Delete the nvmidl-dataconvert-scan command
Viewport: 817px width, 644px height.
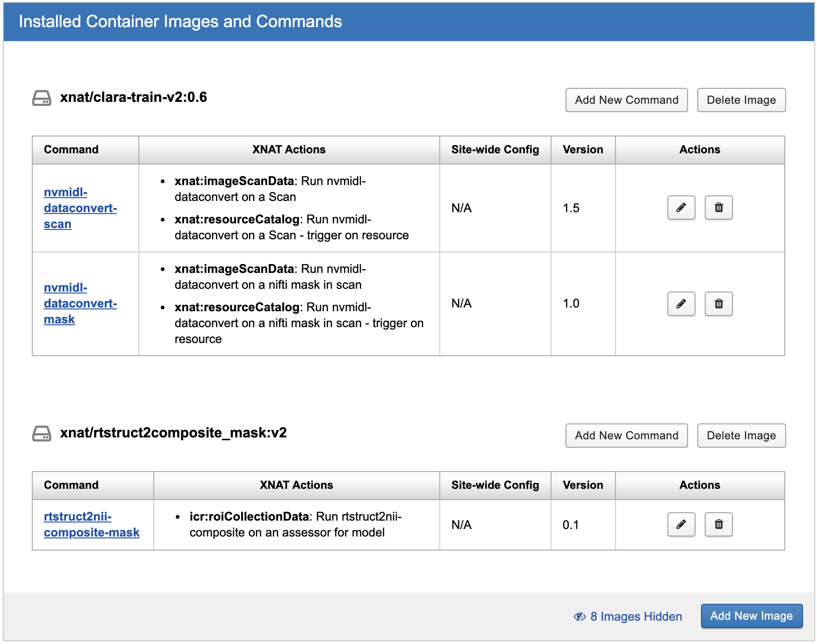pos(718,208)
